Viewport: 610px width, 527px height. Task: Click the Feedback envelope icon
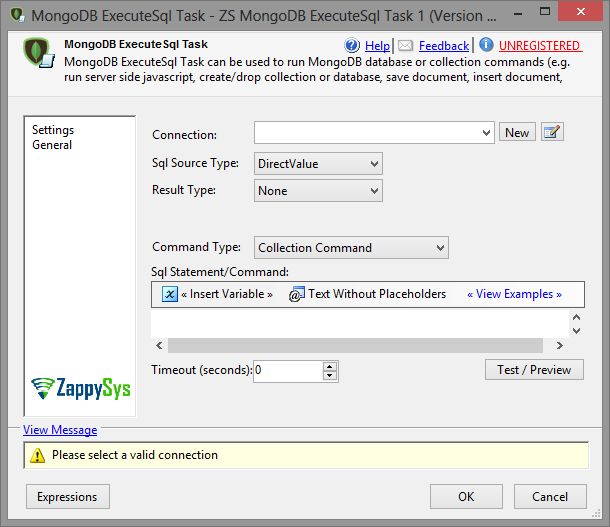[x=405, y=46]
